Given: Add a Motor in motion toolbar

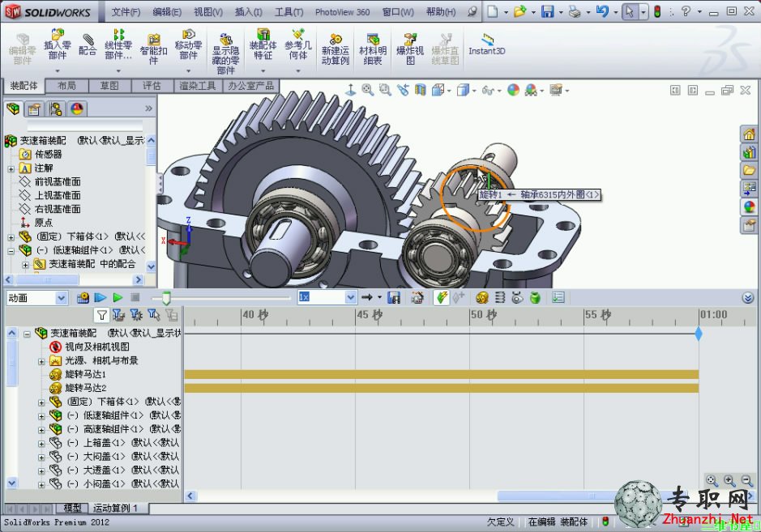Looking at the screenshot, I should 482,297.
